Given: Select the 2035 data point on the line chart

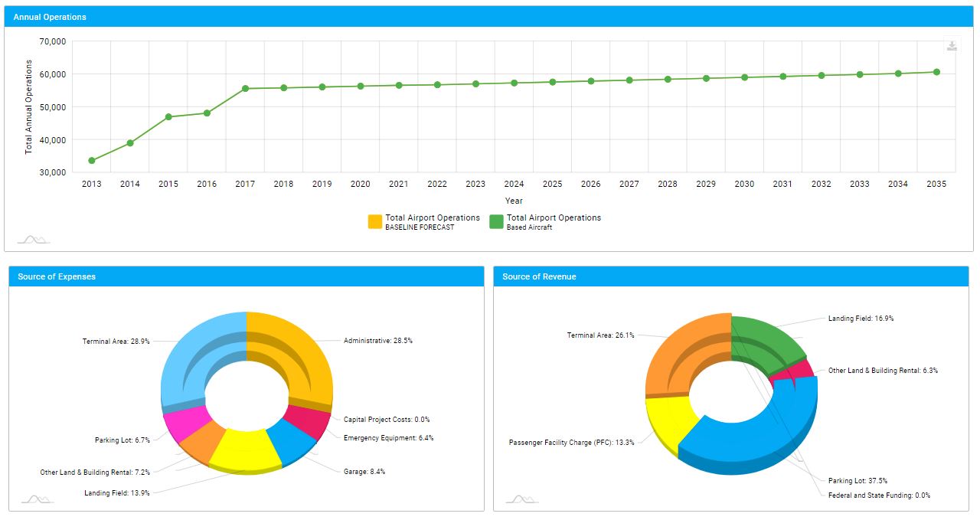Looking at the screenshot, I should tap(936, 72).
